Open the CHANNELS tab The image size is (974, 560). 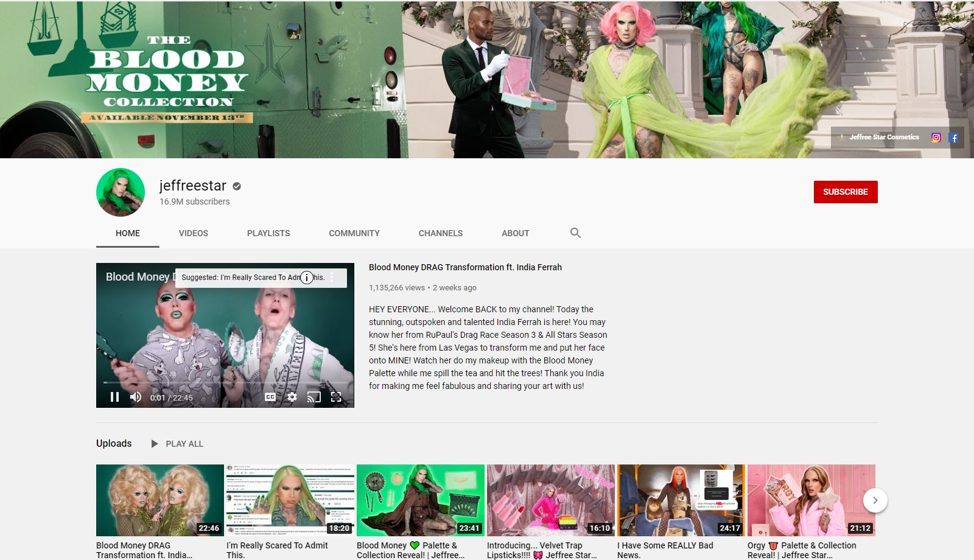click(x=441, y=233)
